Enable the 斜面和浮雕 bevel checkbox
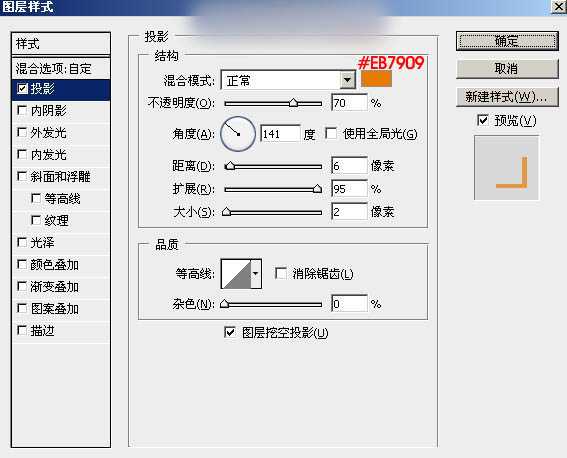The height and width of the screenshot is (458, 567). tap(22, 176)
